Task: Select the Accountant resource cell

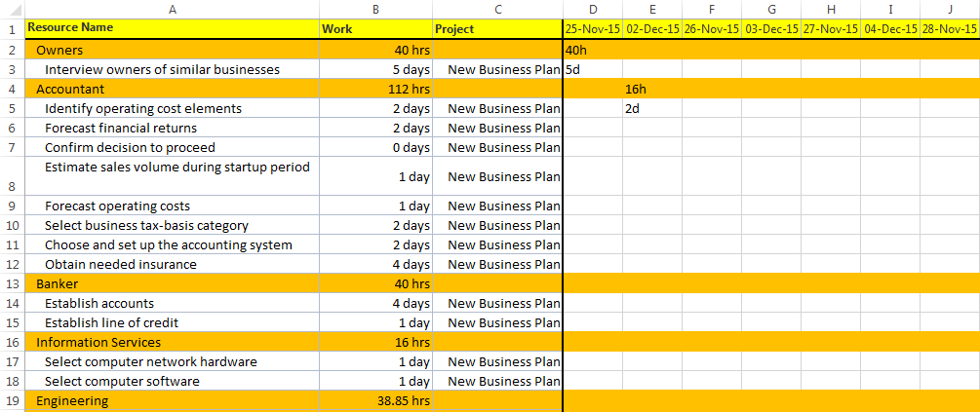Action: tap(172, 89)
